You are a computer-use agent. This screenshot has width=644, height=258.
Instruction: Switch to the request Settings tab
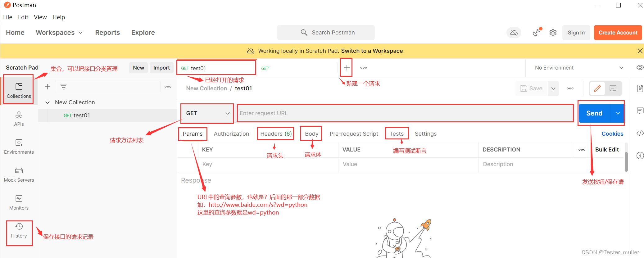[x=426, y=134]
